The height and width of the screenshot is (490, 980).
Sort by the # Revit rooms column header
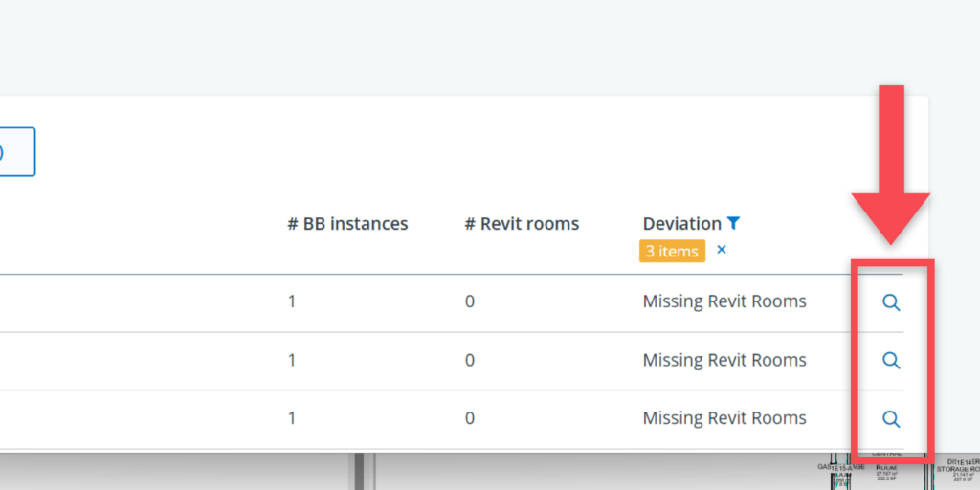click(522, 224)
